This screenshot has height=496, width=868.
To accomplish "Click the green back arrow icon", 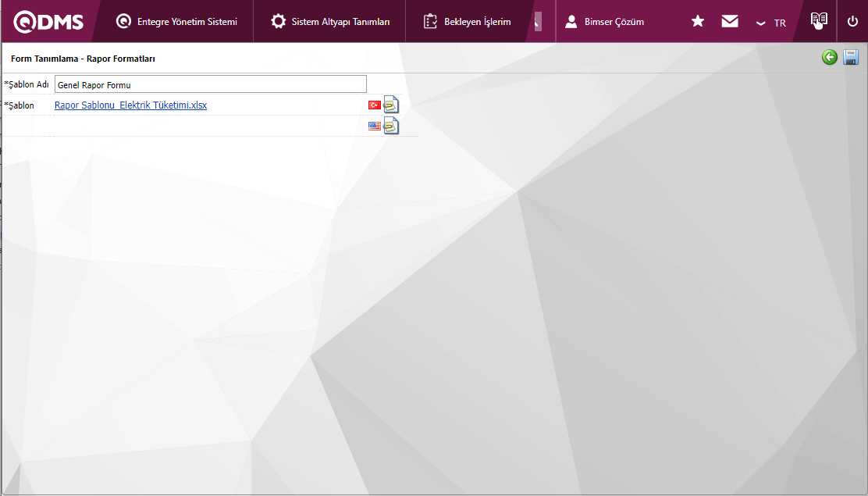I will 829,57.
